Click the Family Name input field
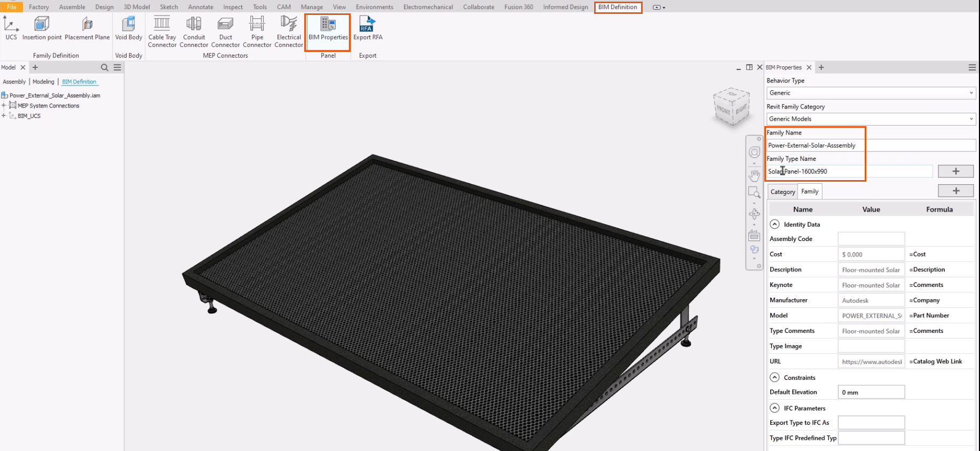 871,145
